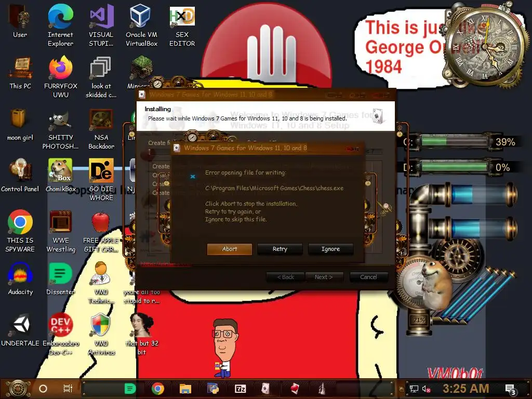
Task: Click the disabled Next > installer button
Action: (x=324, y=277)
